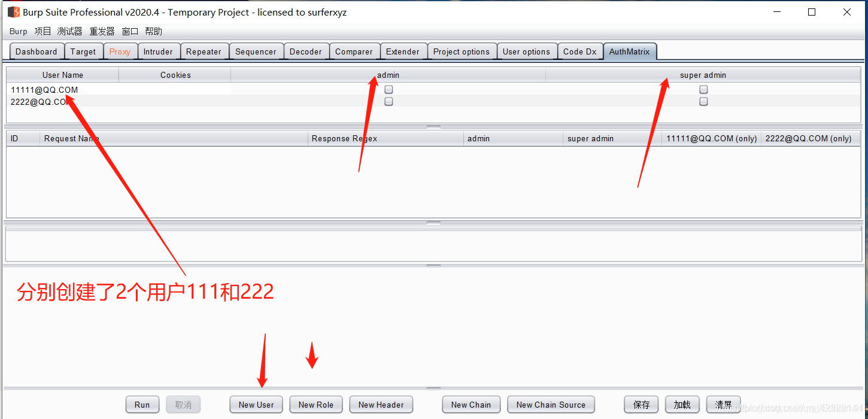Switch to the Target tab
Screen dimensions: 868x419
pyautogui.click(x=83, y=51)
